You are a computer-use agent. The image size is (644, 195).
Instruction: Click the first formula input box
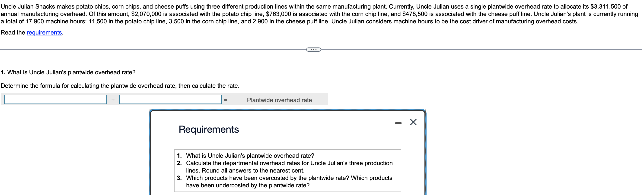tap(55, 99)
